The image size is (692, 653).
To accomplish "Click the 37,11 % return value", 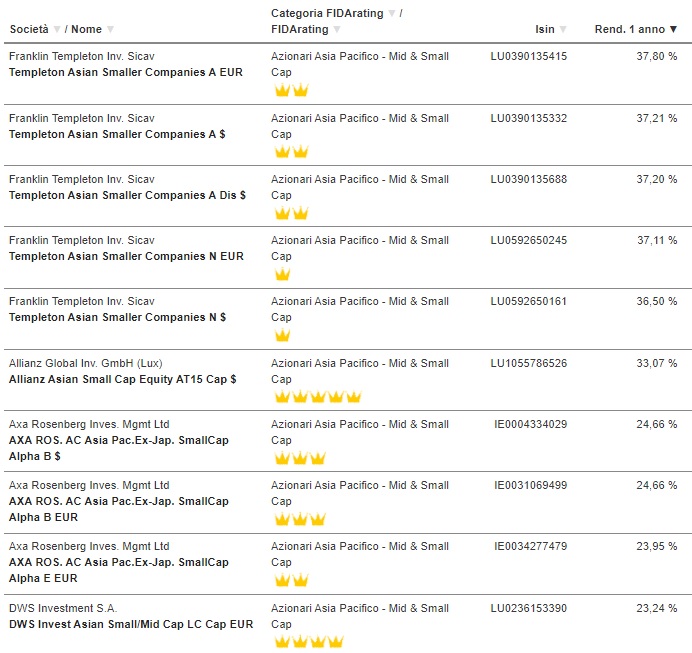I will (657, 240).
